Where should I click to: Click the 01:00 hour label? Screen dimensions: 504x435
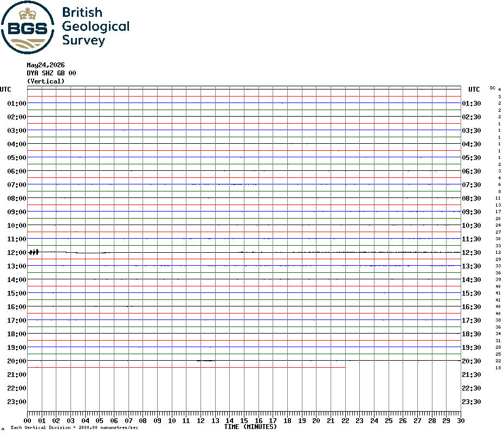17,103
